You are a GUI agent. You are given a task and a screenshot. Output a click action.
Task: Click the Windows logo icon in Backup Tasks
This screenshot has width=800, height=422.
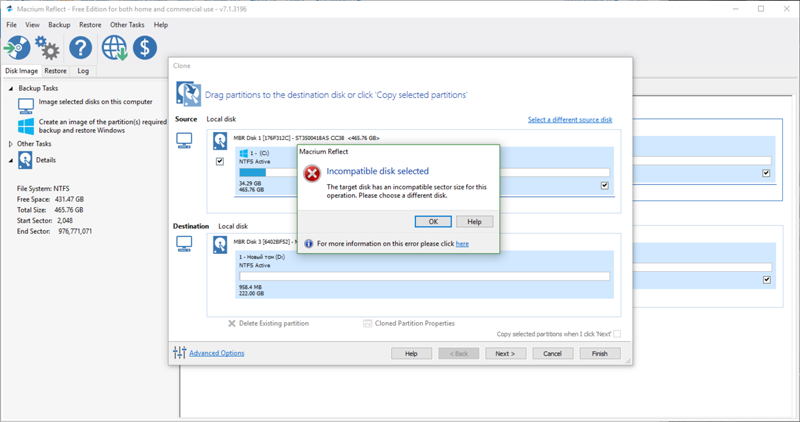click(x=26, y=126)
